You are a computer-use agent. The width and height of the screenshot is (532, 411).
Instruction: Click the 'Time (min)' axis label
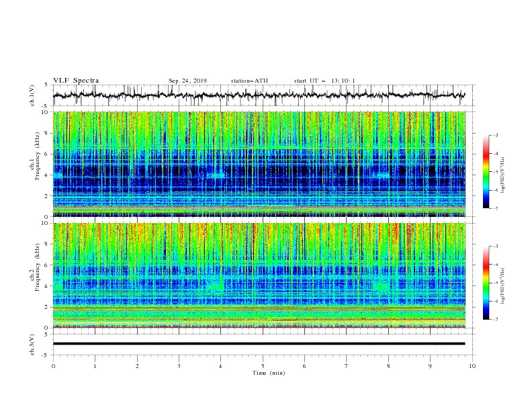[x=269, y=373]
